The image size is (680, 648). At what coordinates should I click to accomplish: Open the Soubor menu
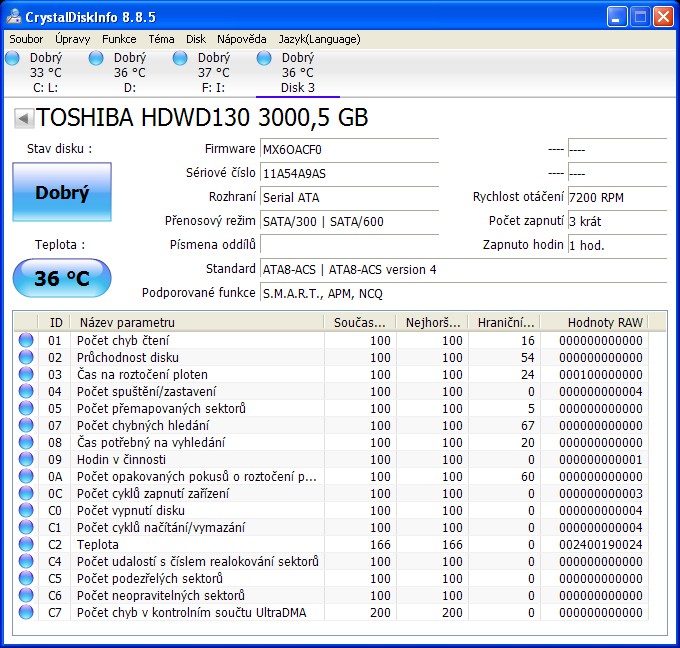click(x=26, y=39)
